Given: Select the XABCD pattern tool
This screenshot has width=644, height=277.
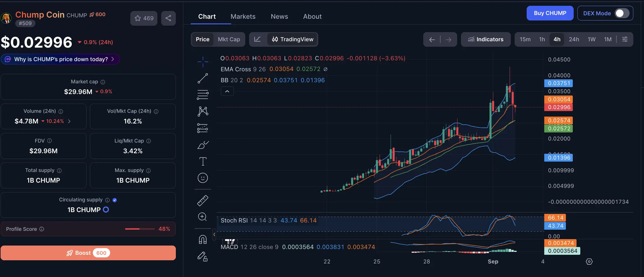Looking at the screenshot, I should click(203, 111).
